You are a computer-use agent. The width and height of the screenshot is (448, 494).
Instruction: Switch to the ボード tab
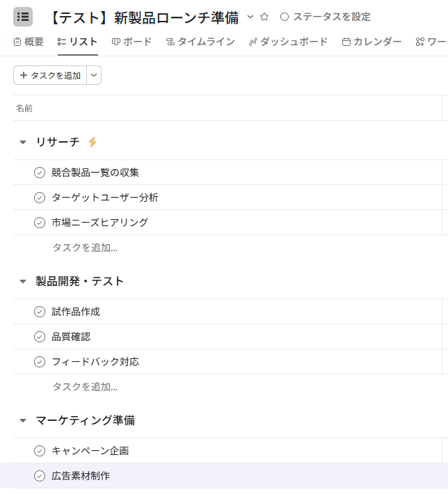(x=131, y=42)
